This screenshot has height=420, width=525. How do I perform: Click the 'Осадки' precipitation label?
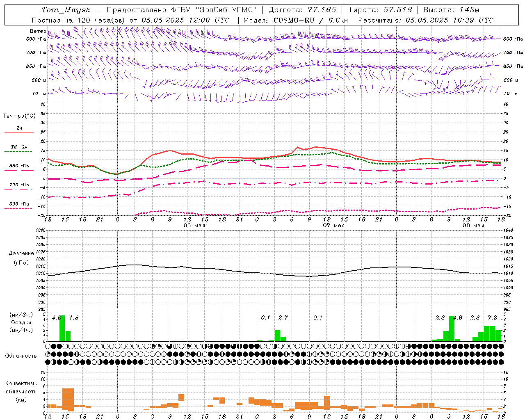click(x=21, y=322)
